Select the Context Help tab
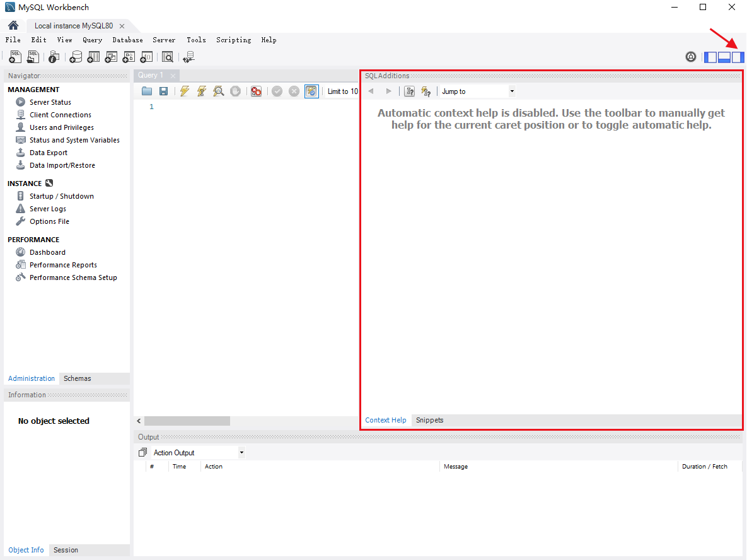Screen dimensions: 747x560 coord(385,420)
